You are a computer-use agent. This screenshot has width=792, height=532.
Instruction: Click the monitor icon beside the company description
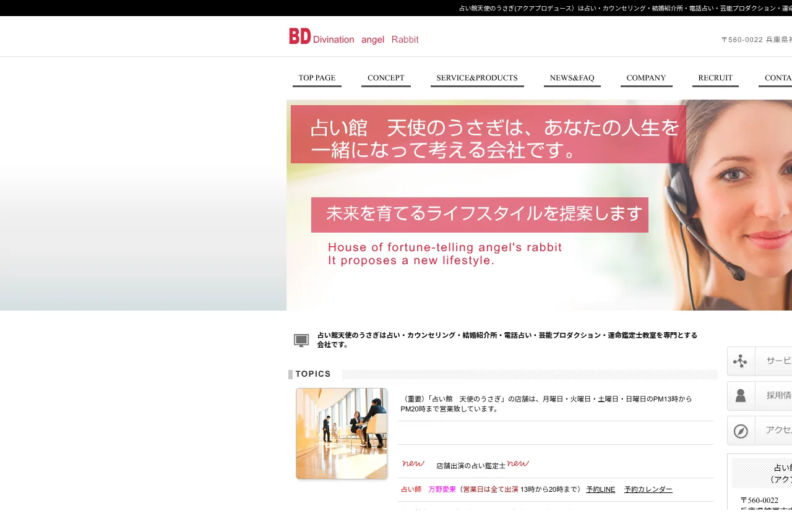pos(301,340)
